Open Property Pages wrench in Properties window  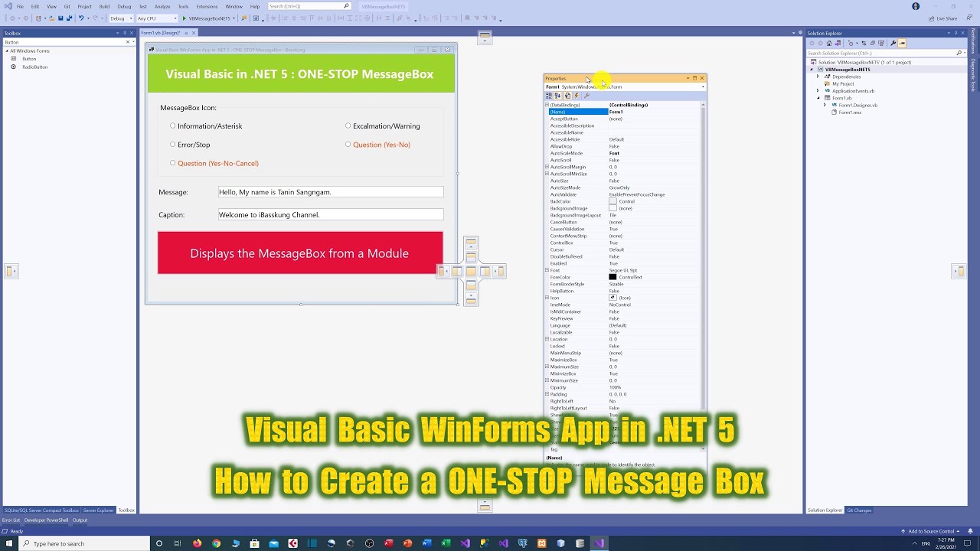pos(586,96)
